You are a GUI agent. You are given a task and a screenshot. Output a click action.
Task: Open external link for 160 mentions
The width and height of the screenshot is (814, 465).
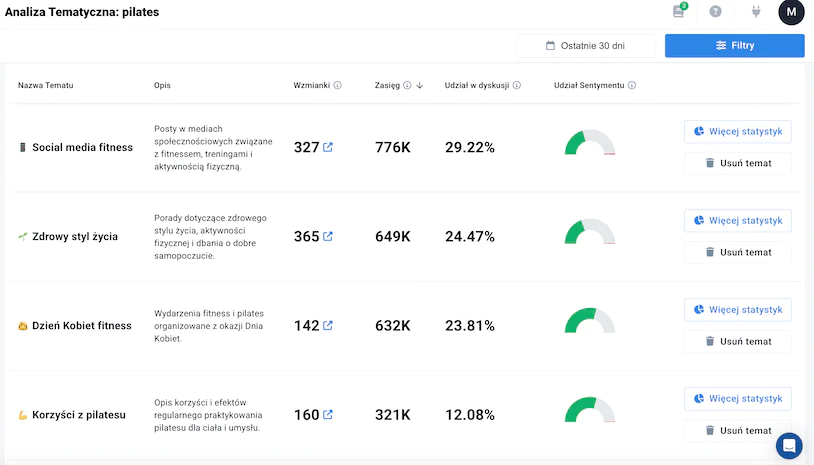pyautogui.click(x=328, y=415)
